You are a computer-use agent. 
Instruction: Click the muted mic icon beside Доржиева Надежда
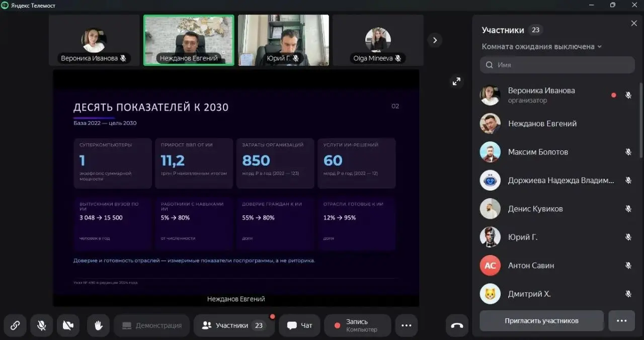[628, 180]
